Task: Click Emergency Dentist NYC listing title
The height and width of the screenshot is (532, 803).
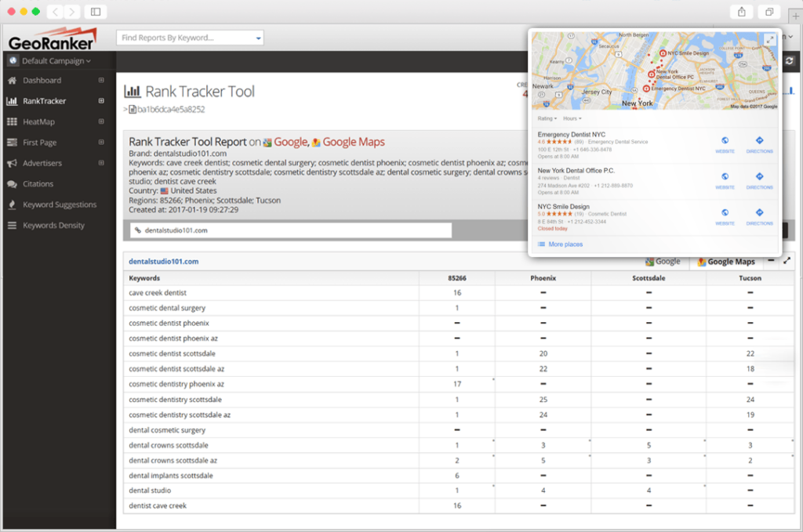Action: point(571,135)
